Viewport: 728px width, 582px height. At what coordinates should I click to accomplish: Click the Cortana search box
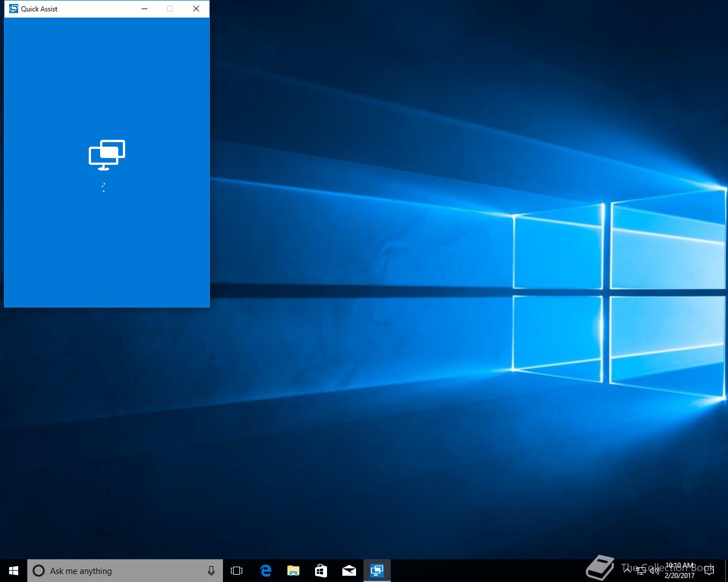125,571
